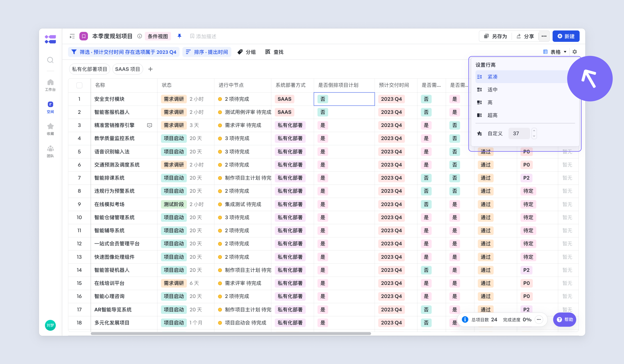Open row 教学质量监控系统
This screenshot has height=364, width=624.
pyautogui.click(x=114, y=138)
